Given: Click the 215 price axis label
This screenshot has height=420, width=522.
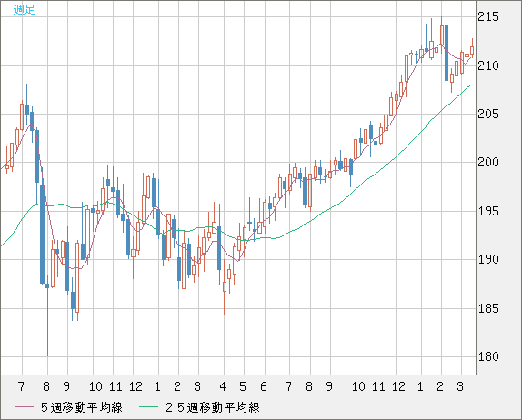Looking at the screenshot, I should coord(488,16).
